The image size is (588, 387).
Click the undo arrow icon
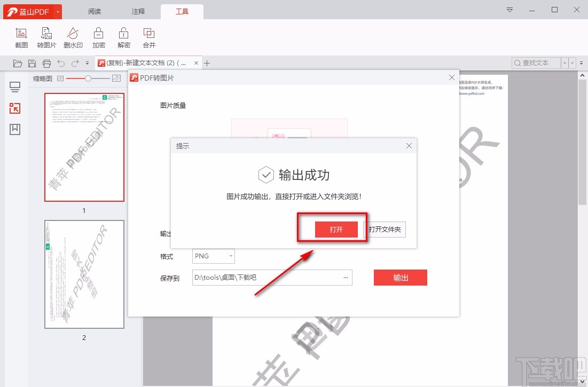(61, 63)
